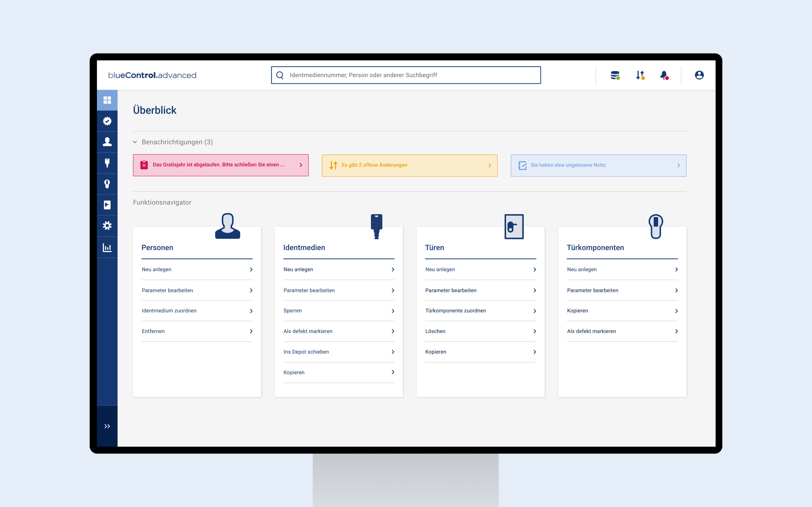Open the notification bell in header
This screenshot has height=507, width=812.
click(x=664, y=75)
